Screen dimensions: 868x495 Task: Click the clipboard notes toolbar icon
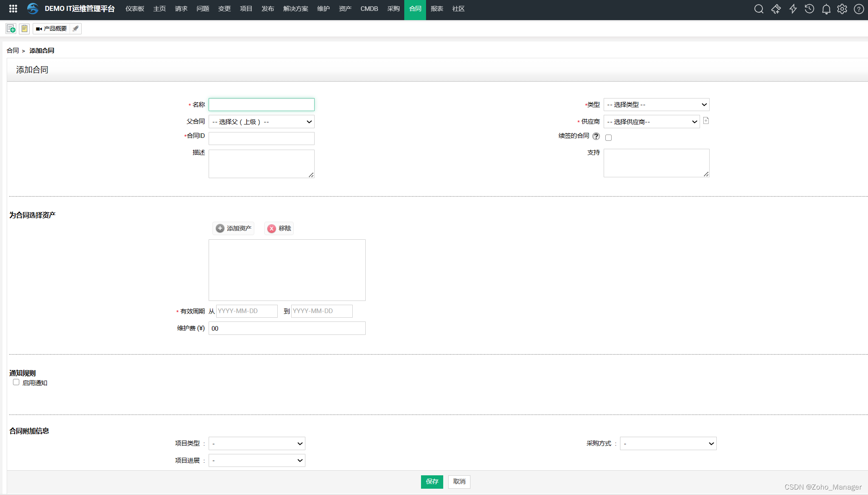pyautogui.click(x=24, y=29)
